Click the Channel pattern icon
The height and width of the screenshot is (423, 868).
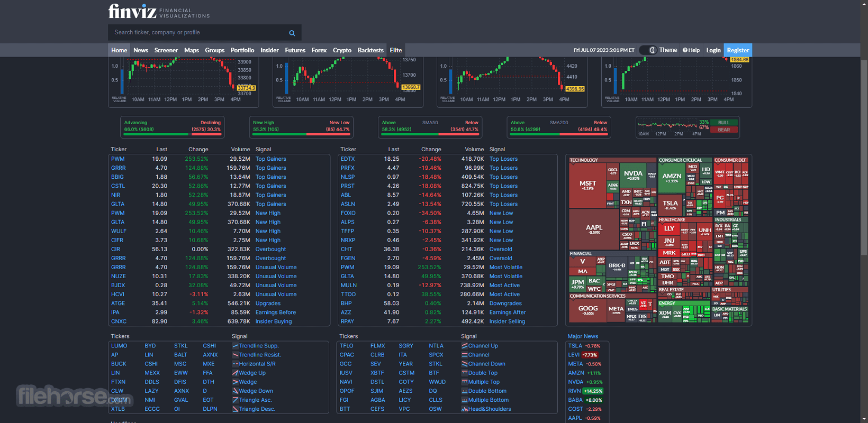pyautogui.click(x=465, y=355)
